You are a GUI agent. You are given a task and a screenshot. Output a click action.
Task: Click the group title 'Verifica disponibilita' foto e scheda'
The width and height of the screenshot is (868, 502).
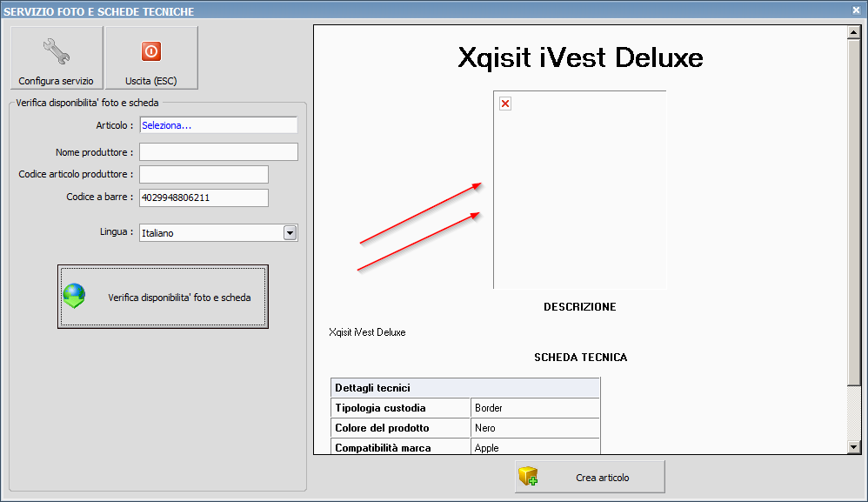(x=88, y=103)
